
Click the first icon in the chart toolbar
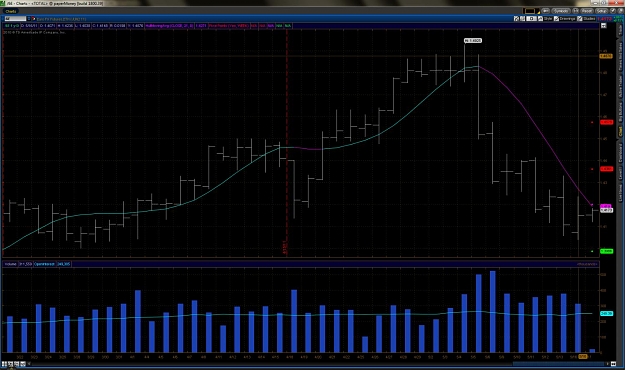coord(516,19)
